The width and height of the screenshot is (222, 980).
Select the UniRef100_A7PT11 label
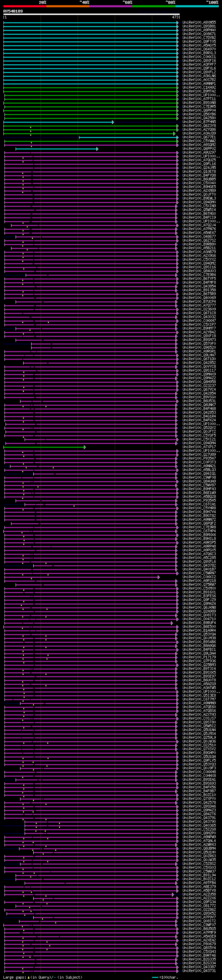[199, 99]
